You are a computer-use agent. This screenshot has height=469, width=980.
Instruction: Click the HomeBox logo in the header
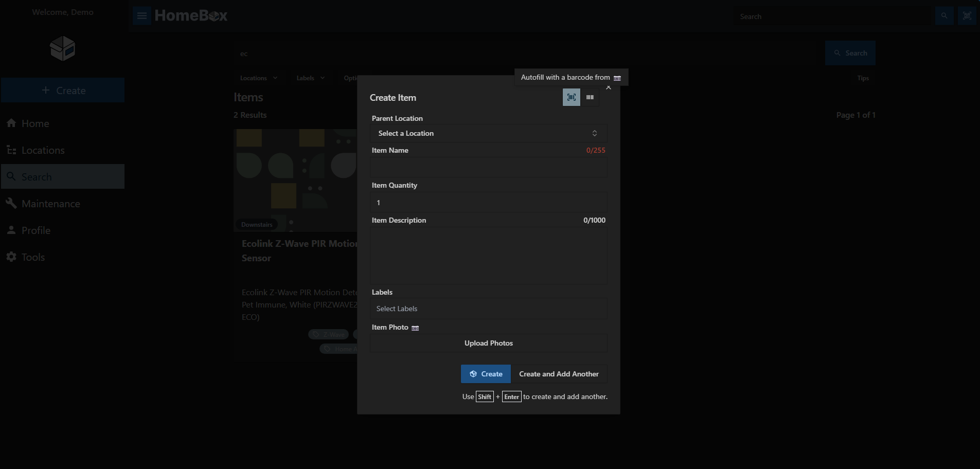coord(191,15)
